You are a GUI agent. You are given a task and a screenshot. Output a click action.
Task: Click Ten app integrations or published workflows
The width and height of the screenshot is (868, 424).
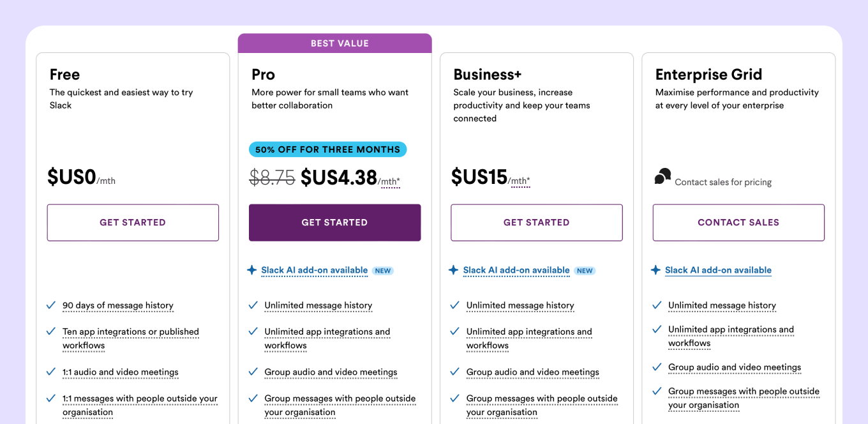click(131, 338)
